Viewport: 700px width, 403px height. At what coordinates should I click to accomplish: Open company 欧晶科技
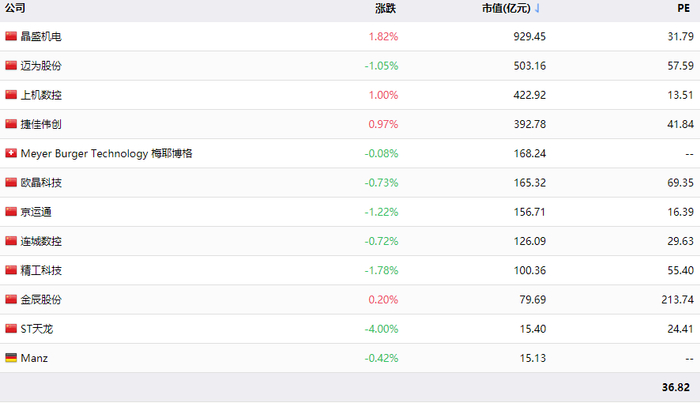tap(41, 183)
